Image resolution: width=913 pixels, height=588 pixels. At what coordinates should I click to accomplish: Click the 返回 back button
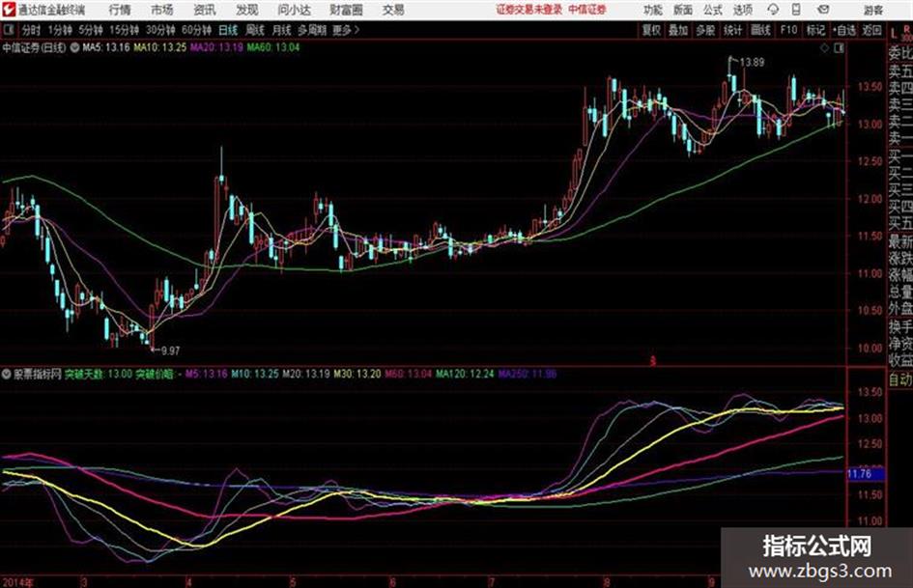(871, 30)
